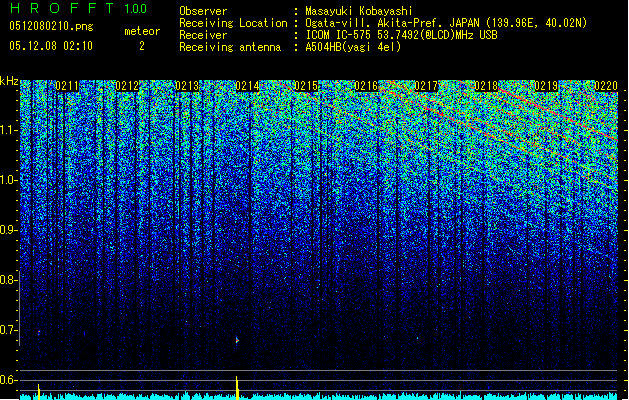Click the 0220 time marker

[606, 86]
